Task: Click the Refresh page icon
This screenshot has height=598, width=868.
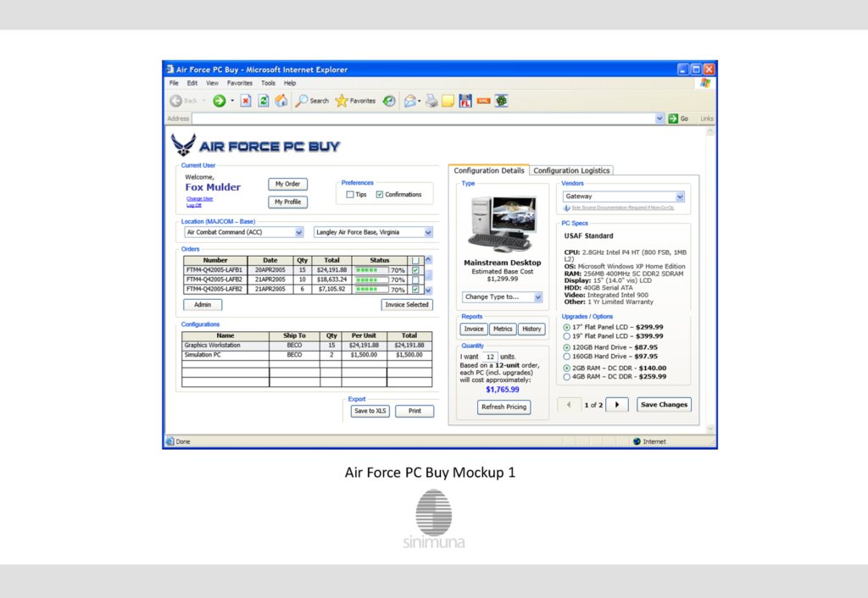Action: 264,101
